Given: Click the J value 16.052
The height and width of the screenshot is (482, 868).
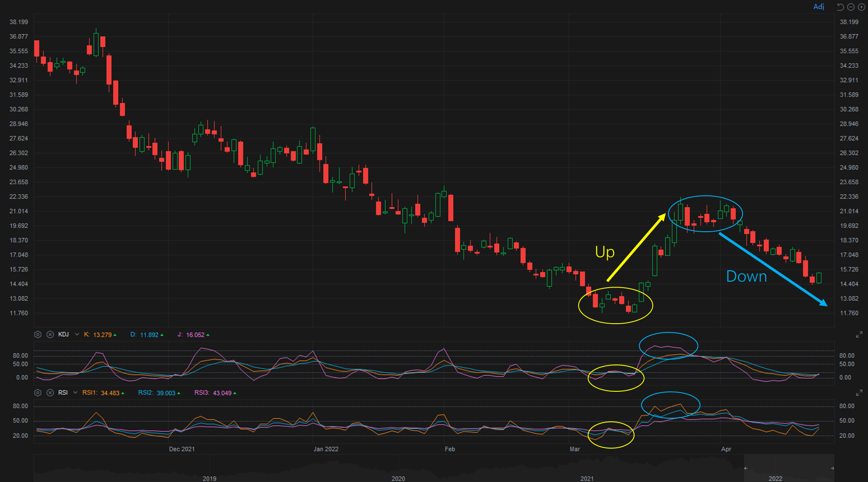Looking at the screenshot, I should point(195,335).
